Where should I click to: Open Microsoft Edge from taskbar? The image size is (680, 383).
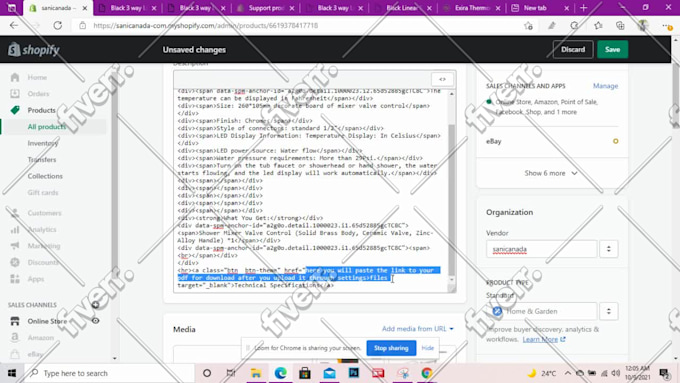pyautogui.click(x=281, y=373)
